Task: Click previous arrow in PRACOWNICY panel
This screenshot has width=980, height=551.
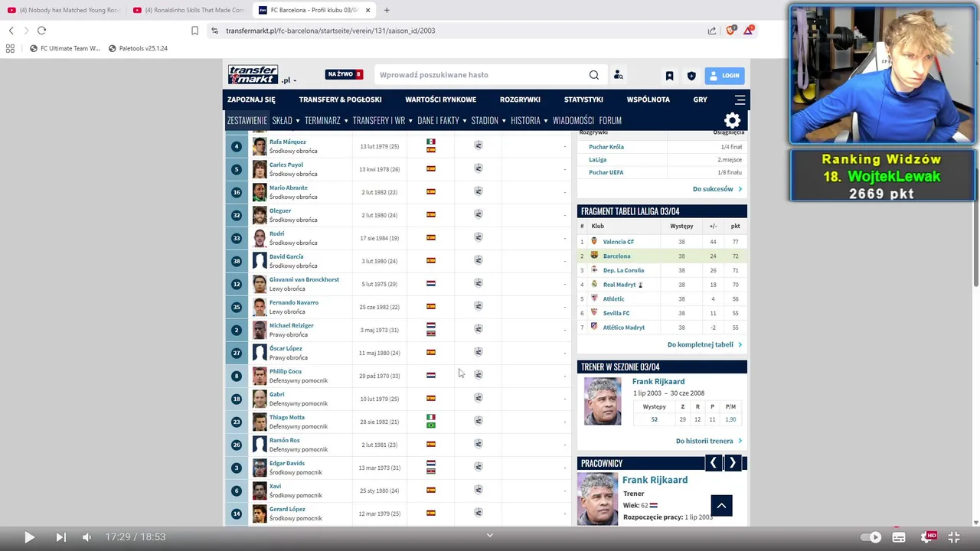Action: click(714, 463)
